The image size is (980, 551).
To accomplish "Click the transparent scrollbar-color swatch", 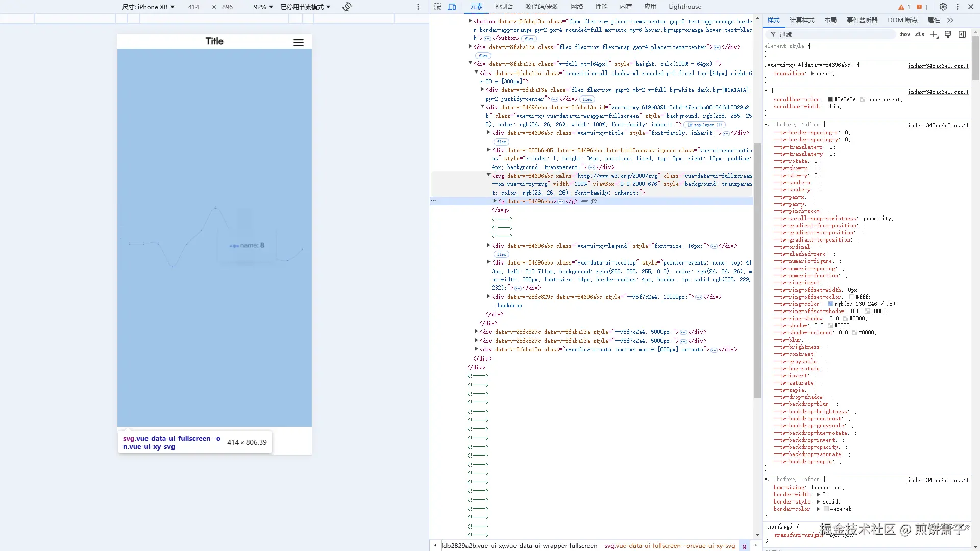I will [x=863, y=100].
